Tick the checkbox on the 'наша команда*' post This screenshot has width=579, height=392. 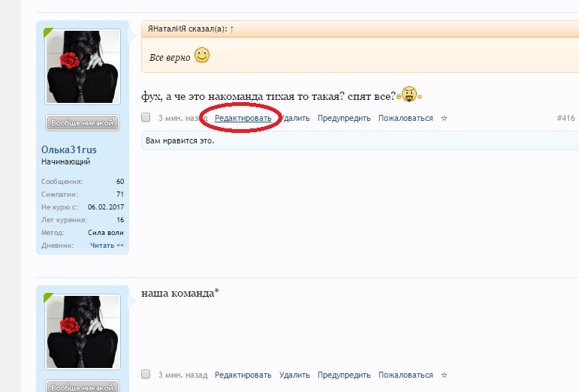click(146, 374)
